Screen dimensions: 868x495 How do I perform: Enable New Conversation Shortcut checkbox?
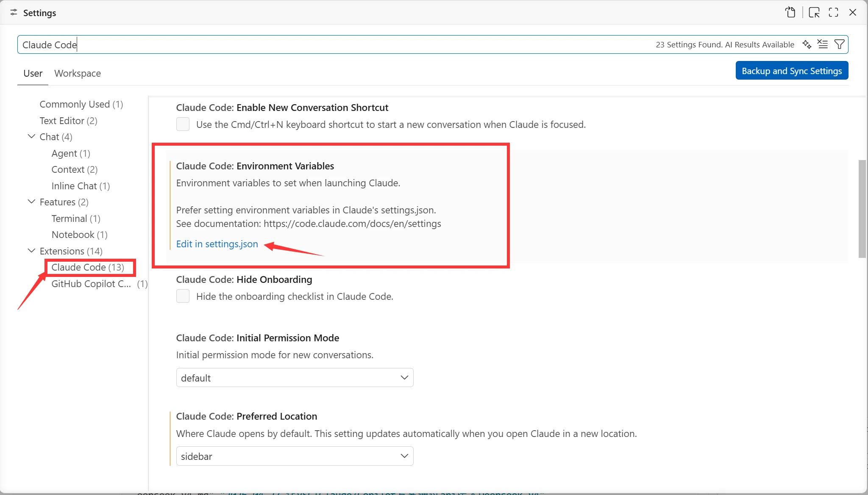click(183, 124)
